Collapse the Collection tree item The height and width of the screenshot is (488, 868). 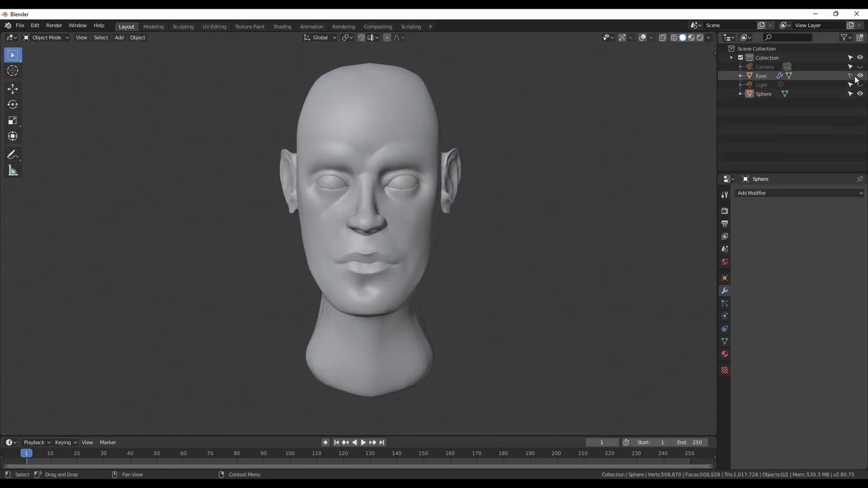pos(731,58)
